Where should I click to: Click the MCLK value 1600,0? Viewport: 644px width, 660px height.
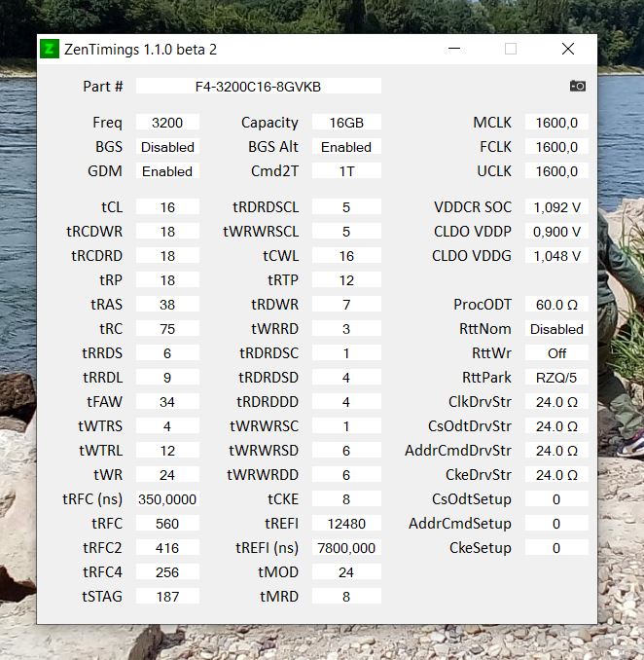556,123
